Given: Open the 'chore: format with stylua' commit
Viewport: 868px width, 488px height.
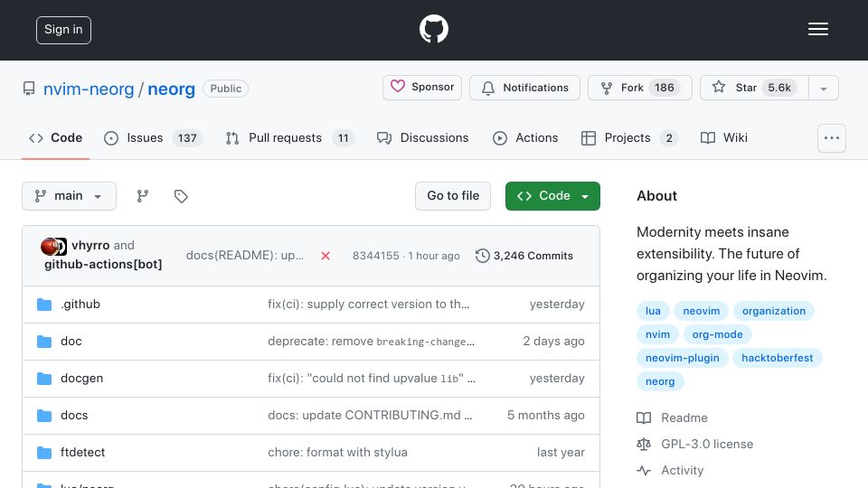Looking at the screenshot, I should click(337, 453).
